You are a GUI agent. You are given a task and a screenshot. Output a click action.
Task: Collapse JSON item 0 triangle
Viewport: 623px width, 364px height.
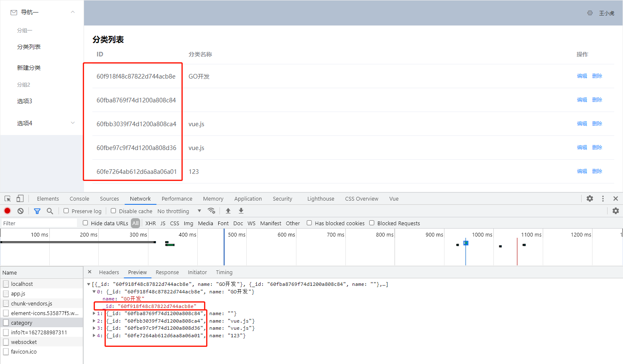(x=94, y=292)
